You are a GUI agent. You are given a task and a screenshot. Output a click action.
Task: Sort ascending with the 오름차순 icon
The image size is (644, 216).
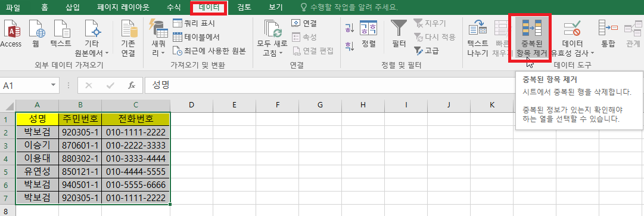[x=349, y=29]
